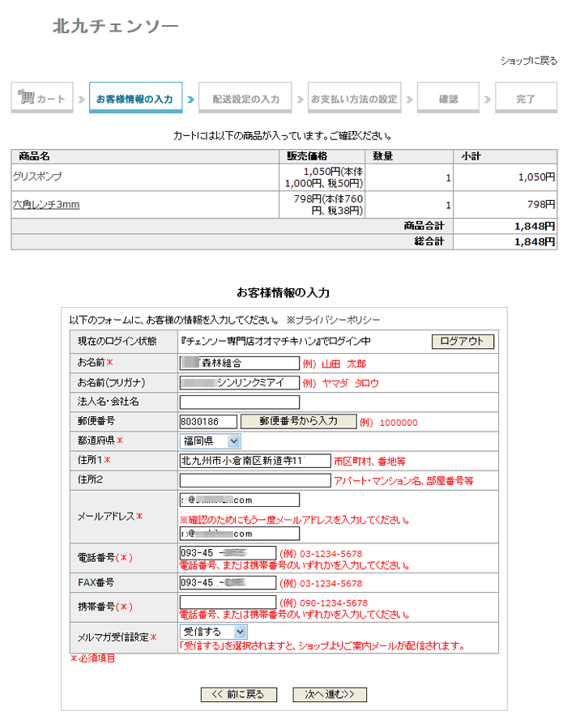567x728 pixels.
Task: Expand the メルマガ受信設定 dropdown
Action: point(213,631)
